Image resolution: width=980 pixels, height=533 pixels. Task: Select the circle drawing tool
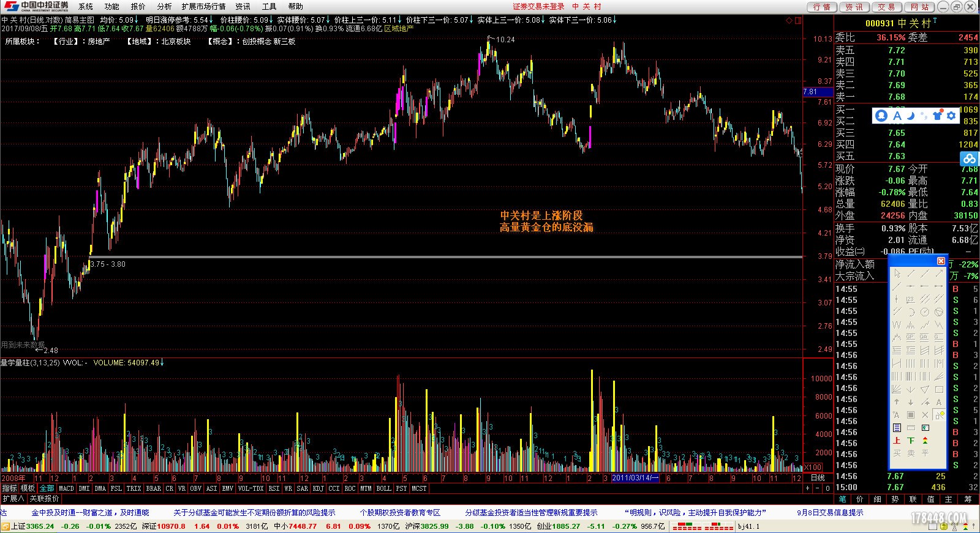pos(925,312)
